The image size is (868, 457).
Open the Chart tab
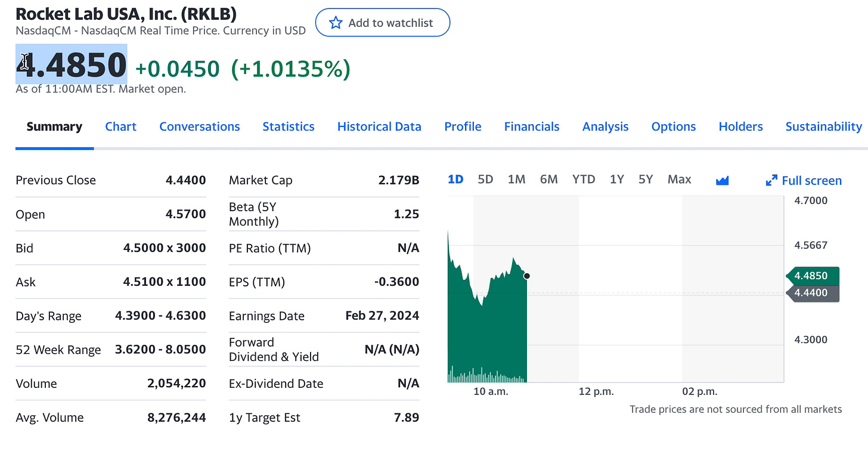click(x=120, y=126)
